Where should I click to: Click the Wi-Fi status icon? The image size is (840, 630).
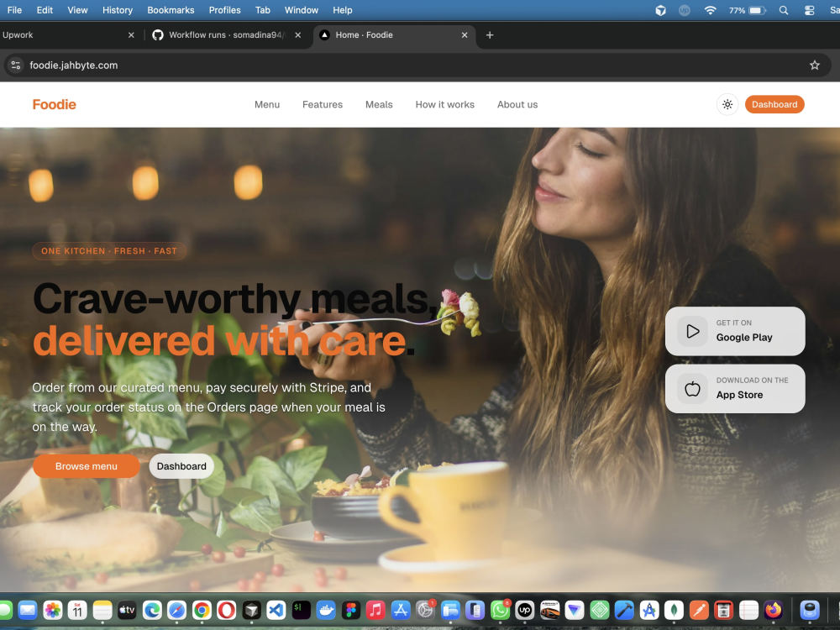pyautogui.click(x=710, y=10)
